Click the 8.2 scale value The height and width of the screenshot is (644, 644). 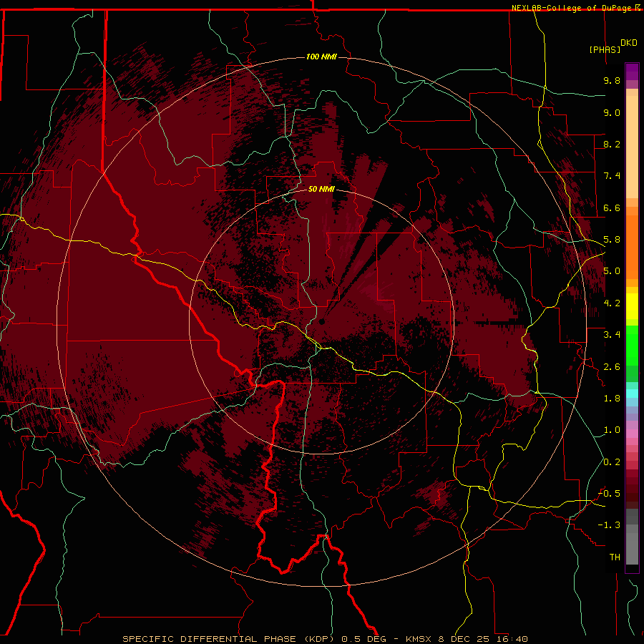tap(612, 144)
